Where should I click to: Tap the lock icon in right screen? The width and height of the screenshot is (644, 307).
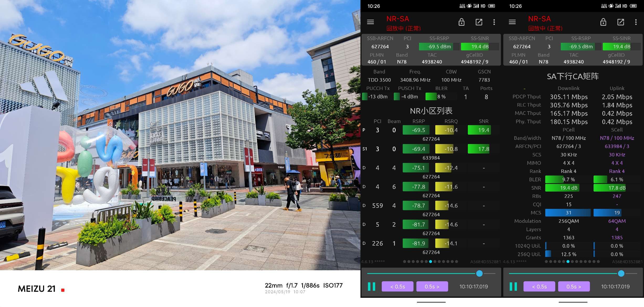coord(603,22)
